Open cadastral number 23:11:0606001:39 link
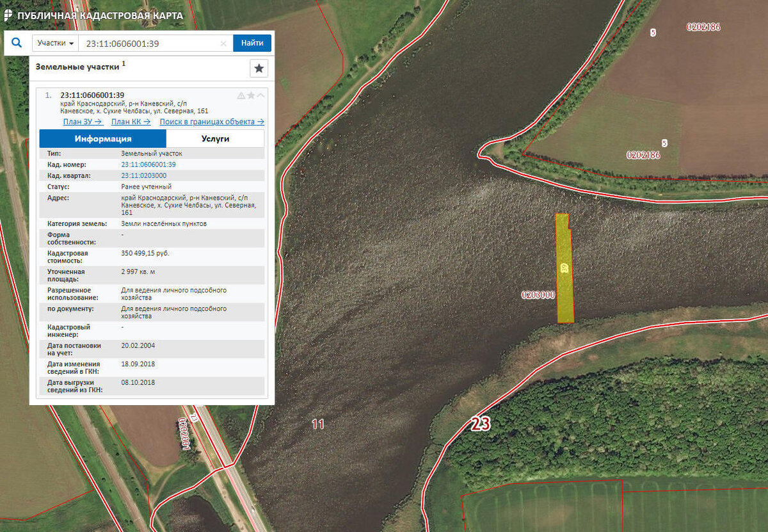This screenshot has width=768, height=532. click(x=148, y=165)
